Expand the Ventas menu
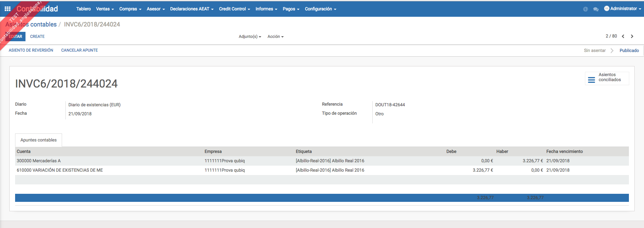The width and height of the screenshot is (644, 228). (x=105, y=9)
